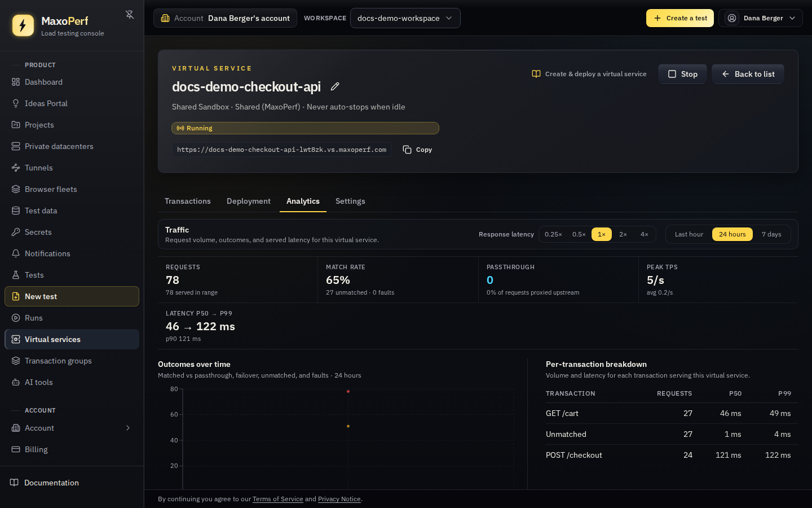This screenshot has width=812, height=508.
Task: Open the Privacy Notice link
Action: pos(339,499)
